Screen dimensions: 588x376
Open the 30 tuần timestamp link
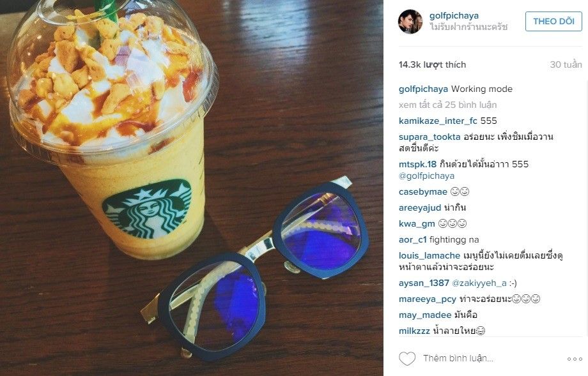[566, 64]
